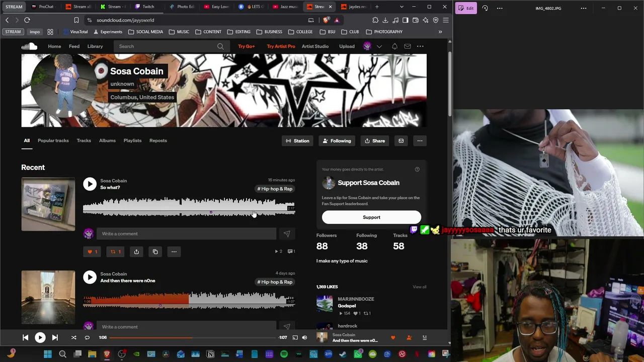
Task: Click the search magnifier in SoundCloud
Action: [x=220, y=46]
